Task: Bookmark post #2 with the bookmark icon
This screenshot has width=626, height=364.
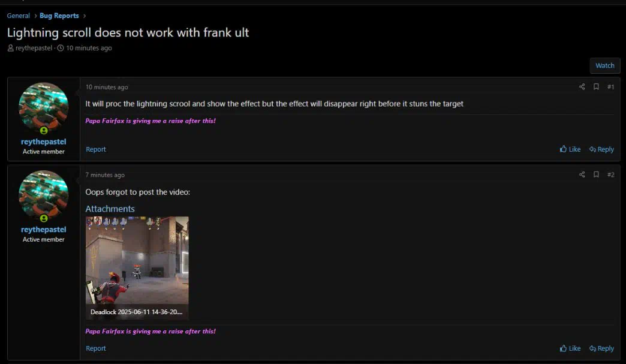Action: (596, 175)
